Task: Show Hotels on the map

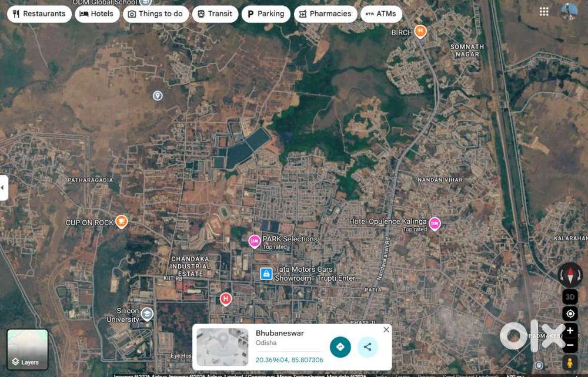Action: point(97,14)
